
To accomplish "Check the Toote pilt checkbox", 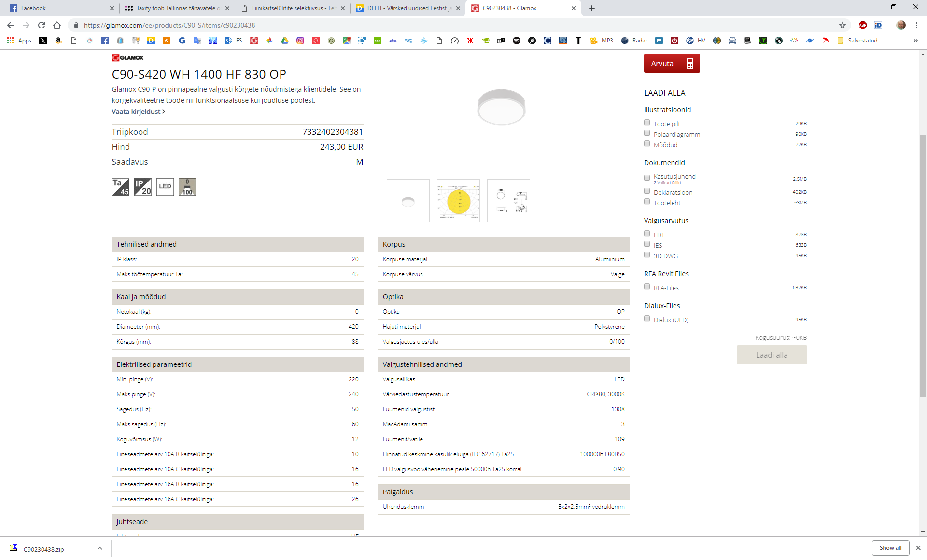I will click(x=647, y=123).
